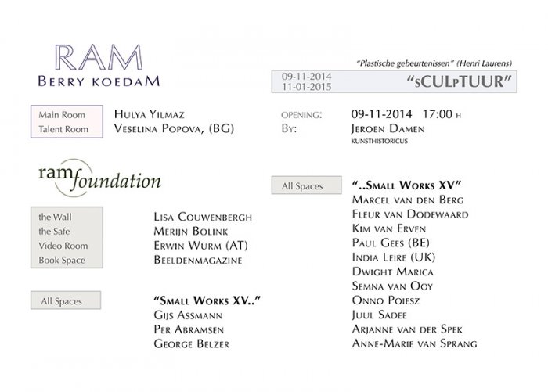Open the sCULpTUUR exhibition title banner

click(x=395, y=81)
